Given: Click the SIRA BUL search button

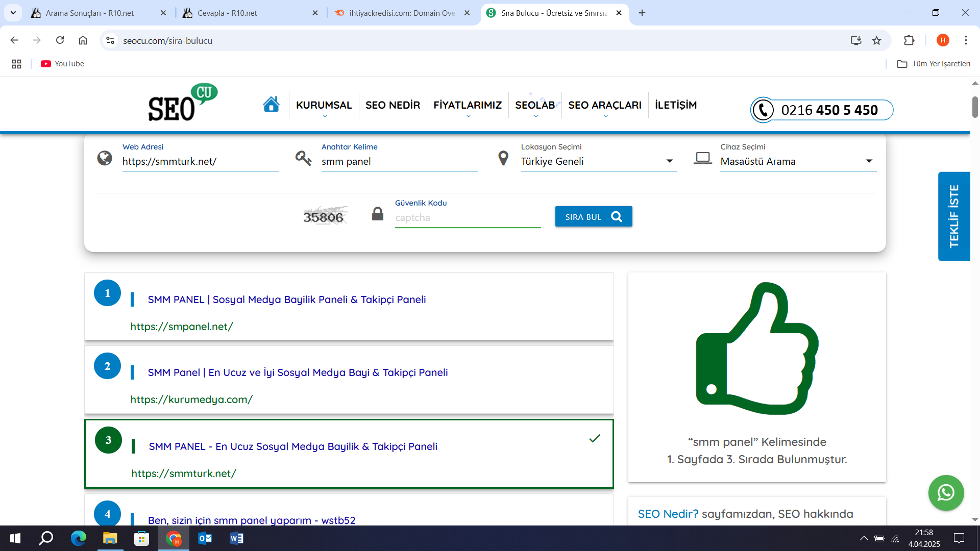Looking at the screenshot, I should click(x=594, y=216).
